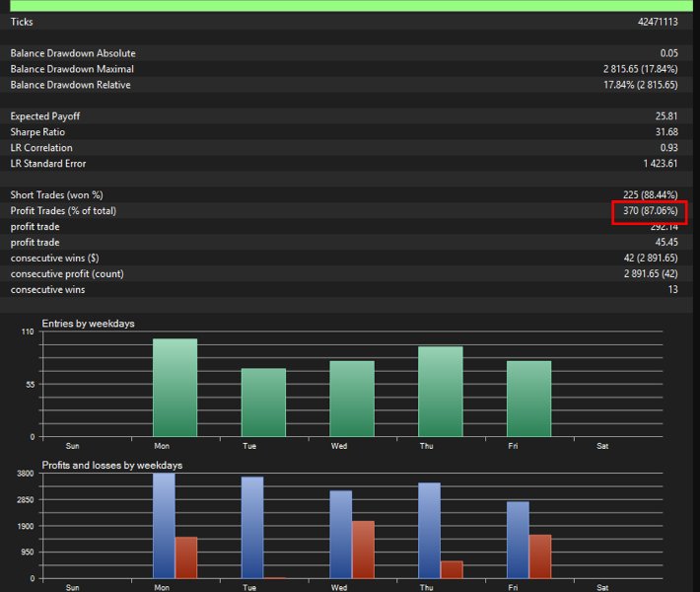Image resolution: width=700 pixels, height=592 pixels.
Task: Click the drawdown absolute value 0.05
Action: [668, 53]
